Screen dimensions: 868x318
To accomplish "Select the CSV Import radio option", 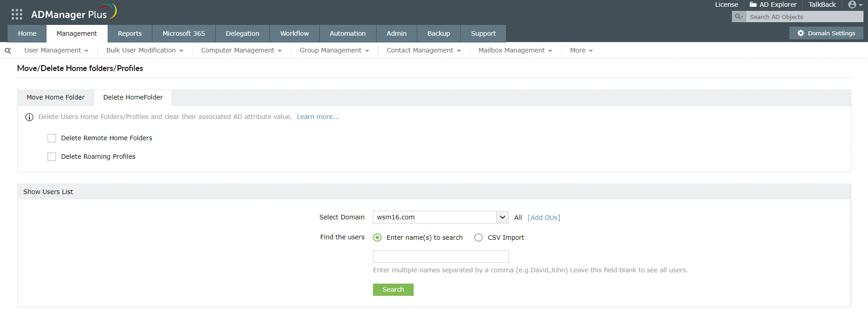I will [x=478, y=237].
